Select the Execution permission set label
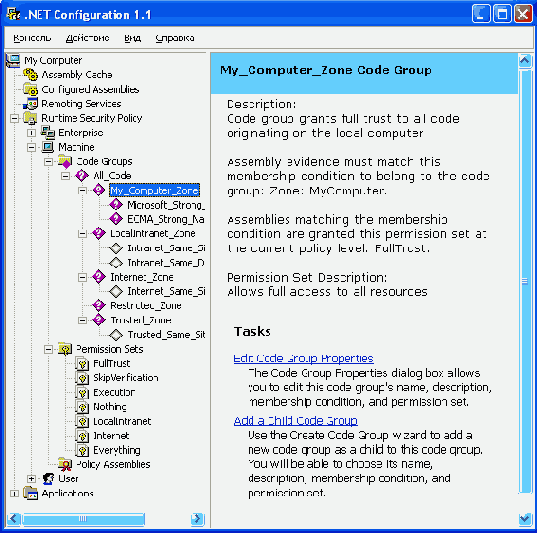The height and width of the screenshot is (533, 537). point(114,392)
